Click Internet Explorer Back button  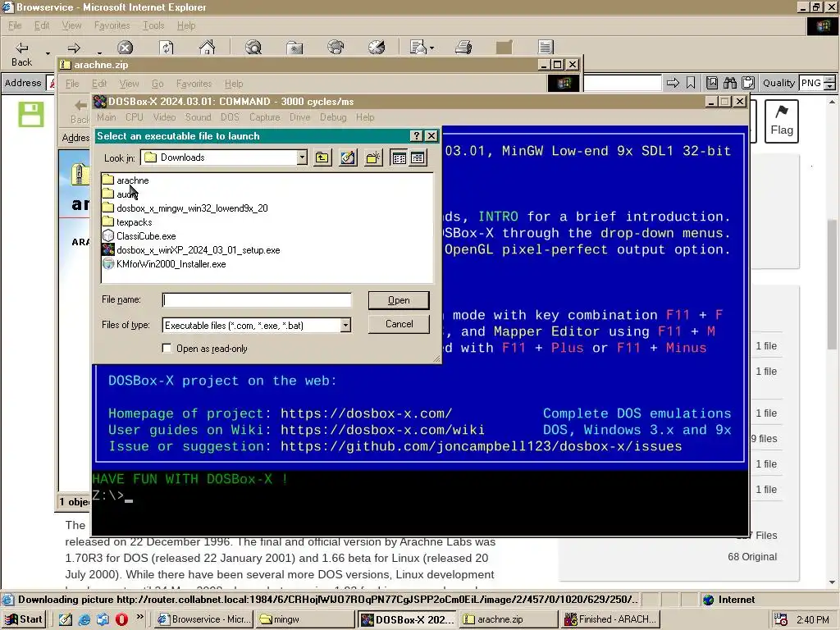pos(21,54)
